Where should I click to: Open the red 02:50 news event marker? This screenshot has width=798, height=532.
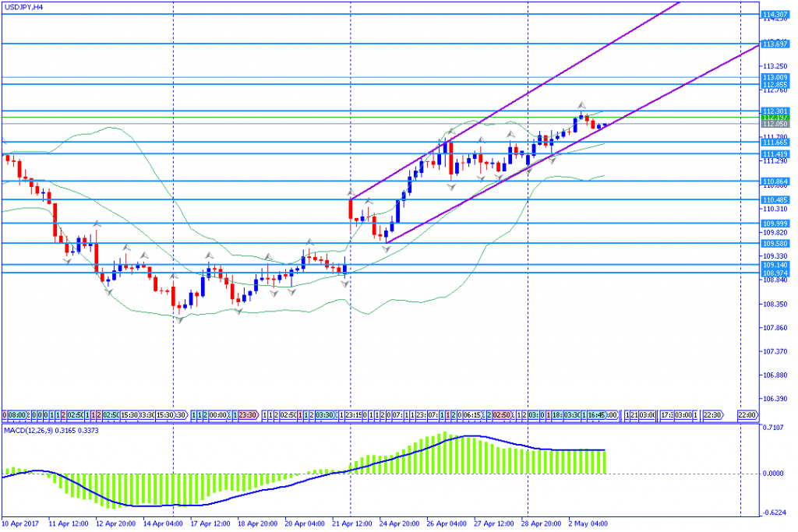click(x=500, y=415)
